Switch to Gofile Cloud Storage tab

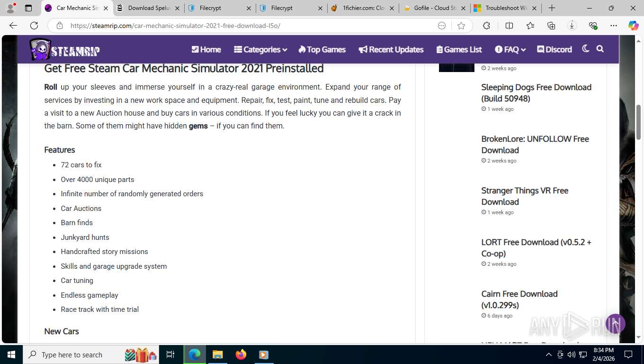[435, 8]
